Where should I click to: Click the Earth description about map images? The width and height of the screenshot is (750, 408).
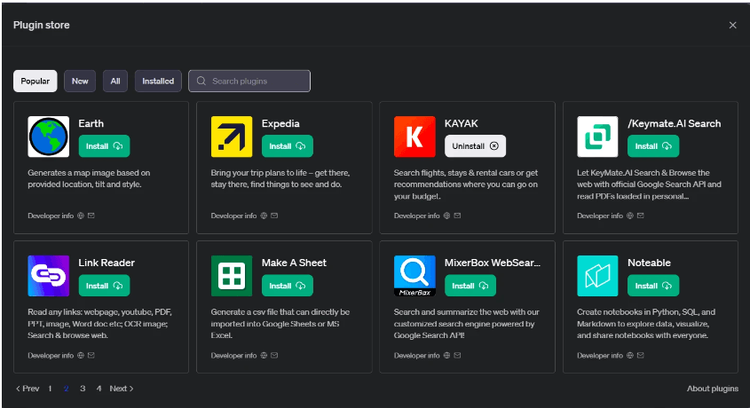pyautogui.click(x=88, y=178)
